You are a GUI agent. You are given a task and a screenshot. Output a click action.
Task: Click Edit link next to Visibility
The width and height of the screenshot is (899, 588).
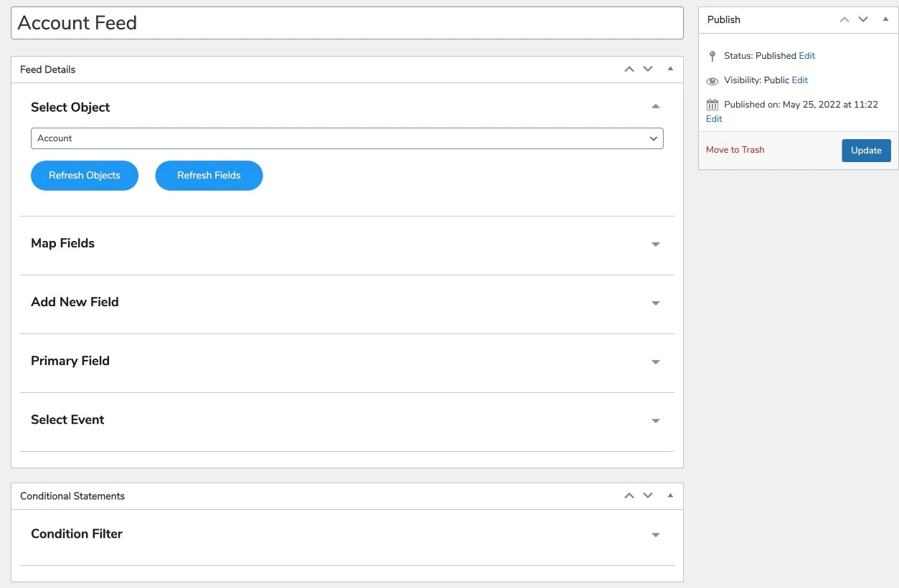(x=800, y=80)
